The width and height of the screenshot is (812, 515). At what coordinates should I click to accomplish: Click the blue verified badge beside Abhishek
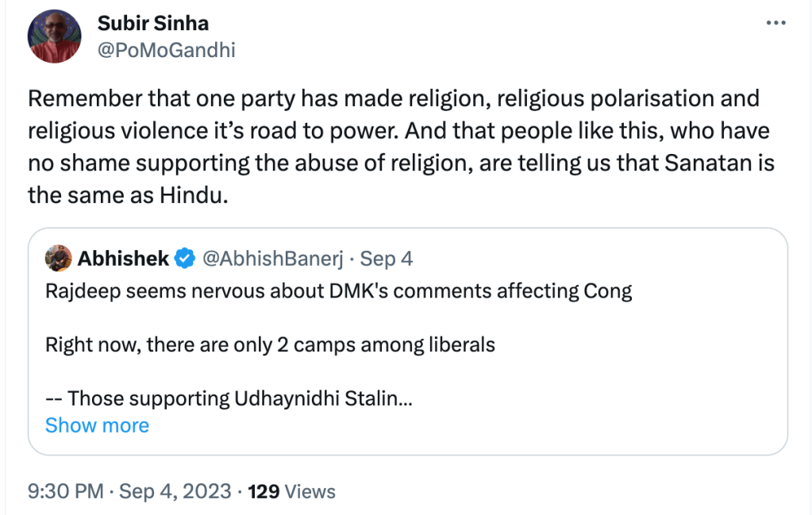click(x=185, y=258)
